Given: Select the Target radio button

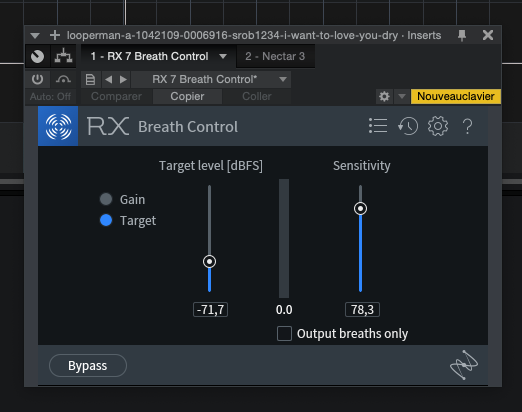Looking at the screenshot, I should coord(106,220).
